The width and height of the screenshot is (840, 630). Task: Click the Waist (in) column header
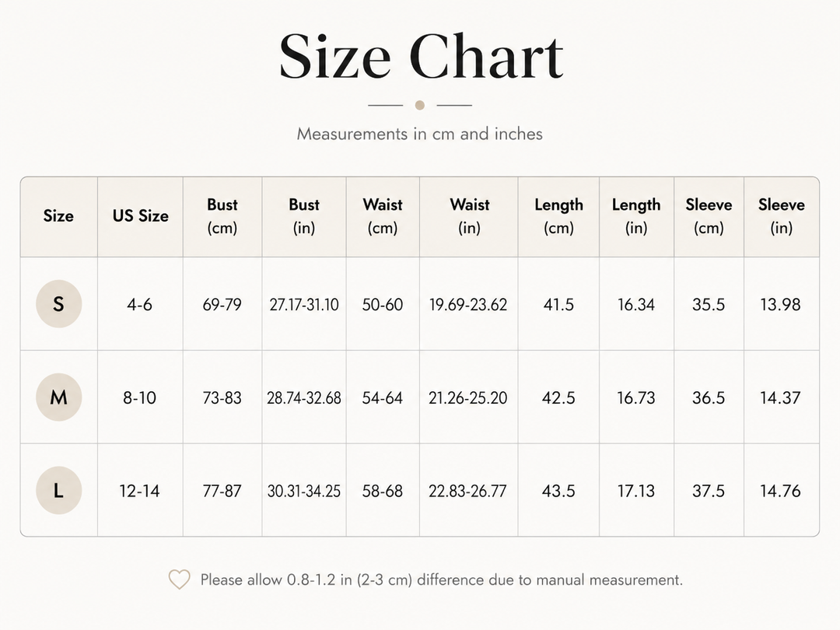pyautogui.click(x=469, y=216)
